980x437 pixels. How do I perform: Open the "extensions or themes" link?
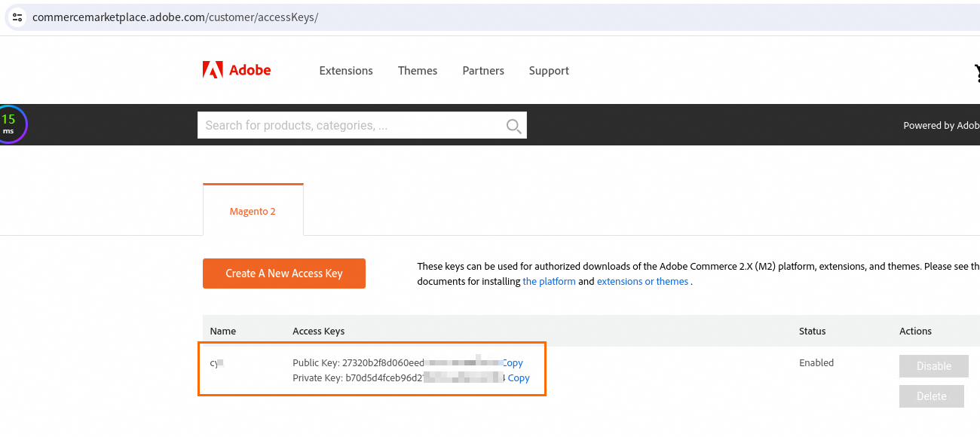tap(642, 282)
